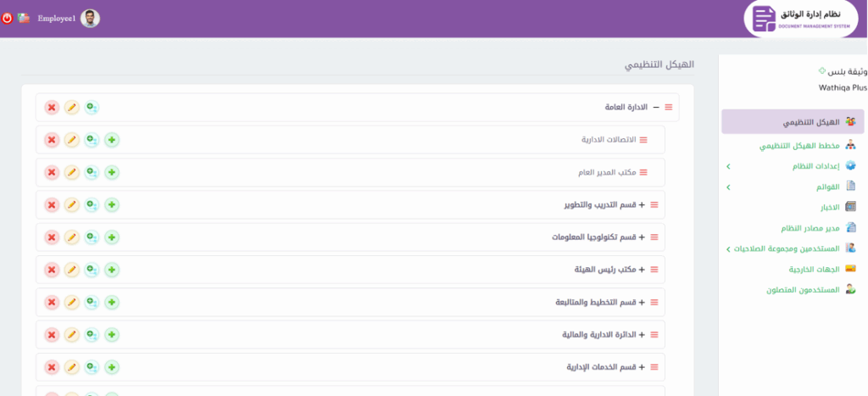Image resolution: width=868 pixels, height=396 pixels.
Task: Delete the الادارة العامة department
Action: click(x=52, y=108)
